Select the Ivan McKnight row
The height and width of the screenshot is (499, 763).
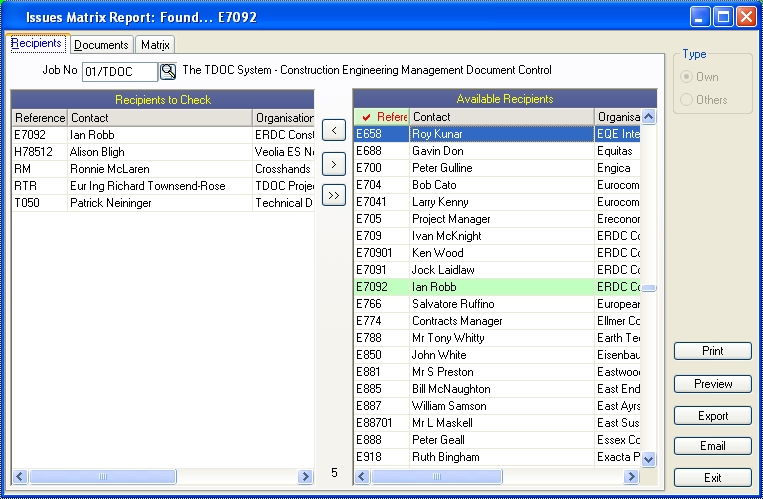point(497,236)
